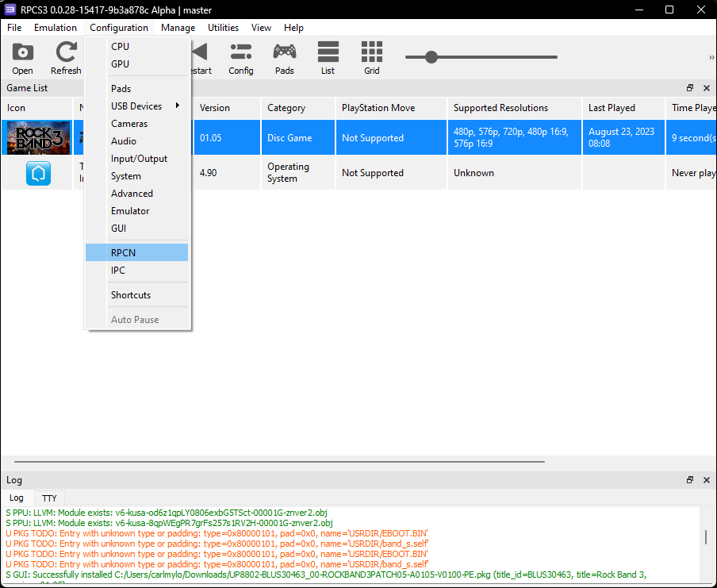
Task: Switch to the Log tab
Action: point(17,498)
